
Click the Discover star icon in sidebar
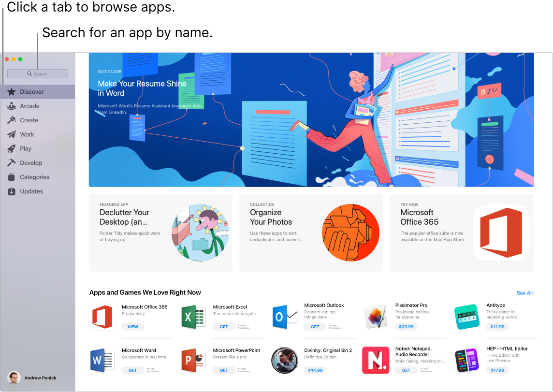pos(12,92)
